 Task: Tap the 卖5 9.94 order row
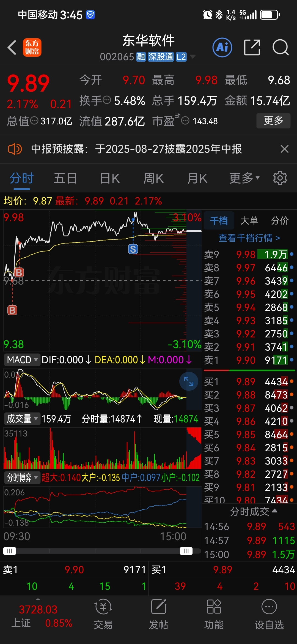click(249, 307)
